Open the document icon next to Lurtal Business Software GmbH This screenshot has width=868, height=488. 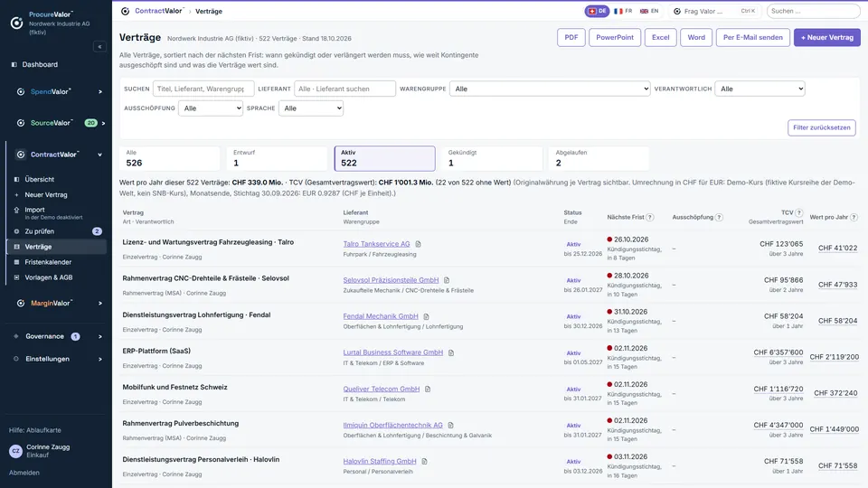[x=451, y=352]
